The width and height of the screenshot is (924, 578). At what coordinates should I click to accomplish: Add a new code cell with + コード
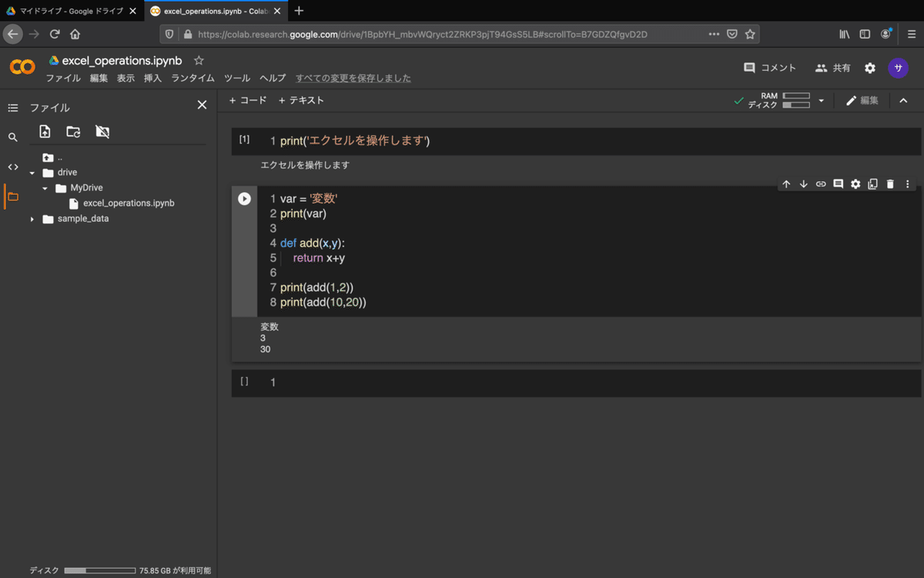pyautogui.click(x=248, y=100)
